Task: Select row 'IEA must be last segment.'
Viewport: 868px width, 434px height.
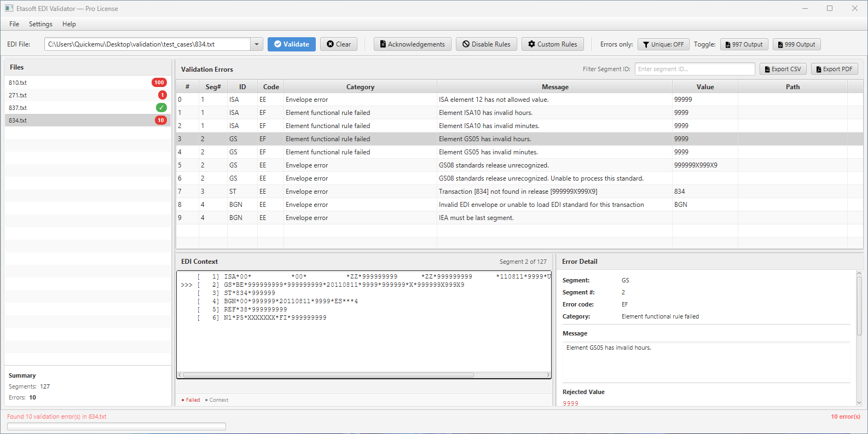Action: coord(519,218)
